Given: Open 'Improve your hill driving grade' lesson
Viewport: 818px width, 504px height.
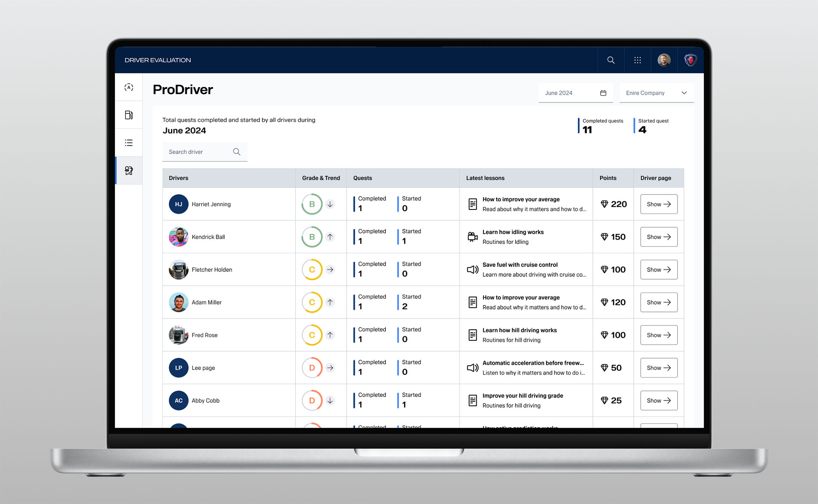Looking at the screenshot, I should tap(523, 396).
